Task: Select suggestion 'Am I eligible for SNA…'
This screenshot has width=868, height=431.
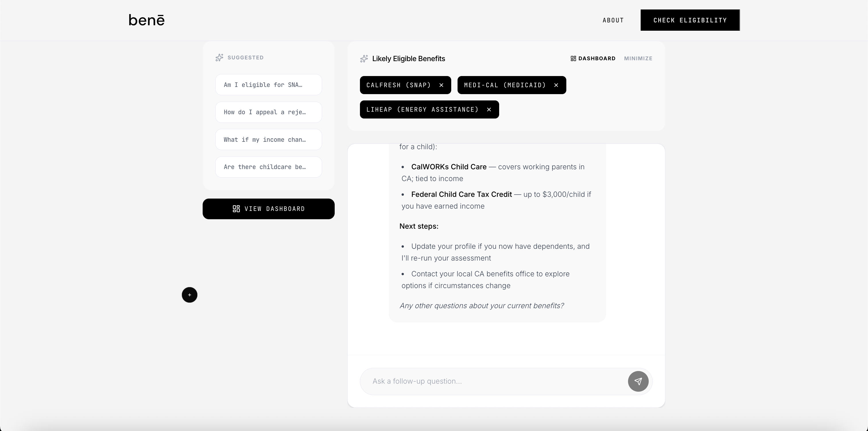Action: [268, 85]
